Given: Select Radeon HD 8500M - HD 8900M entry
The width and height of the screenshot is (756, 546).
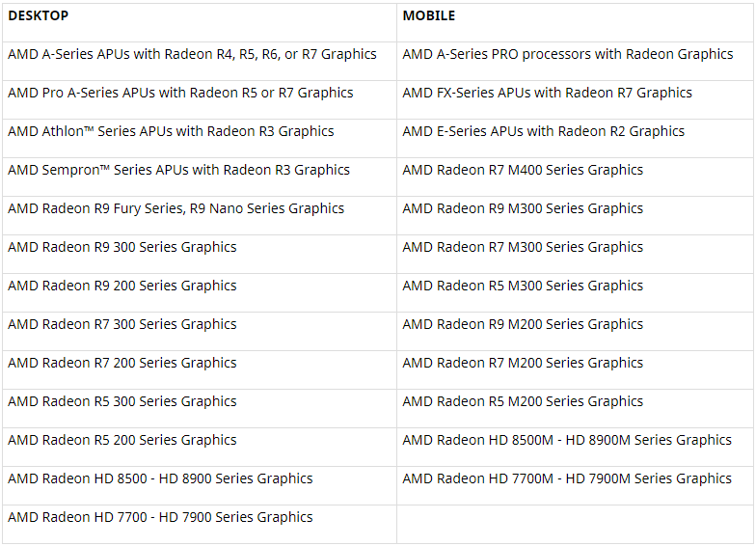Looking at the screenshot, I should (x=567, y=441).
